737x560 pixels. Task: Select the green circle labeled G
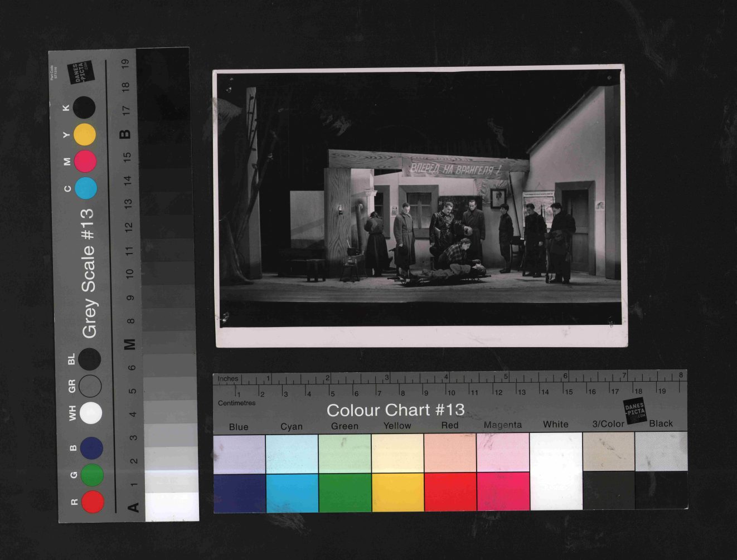point(92,475)
